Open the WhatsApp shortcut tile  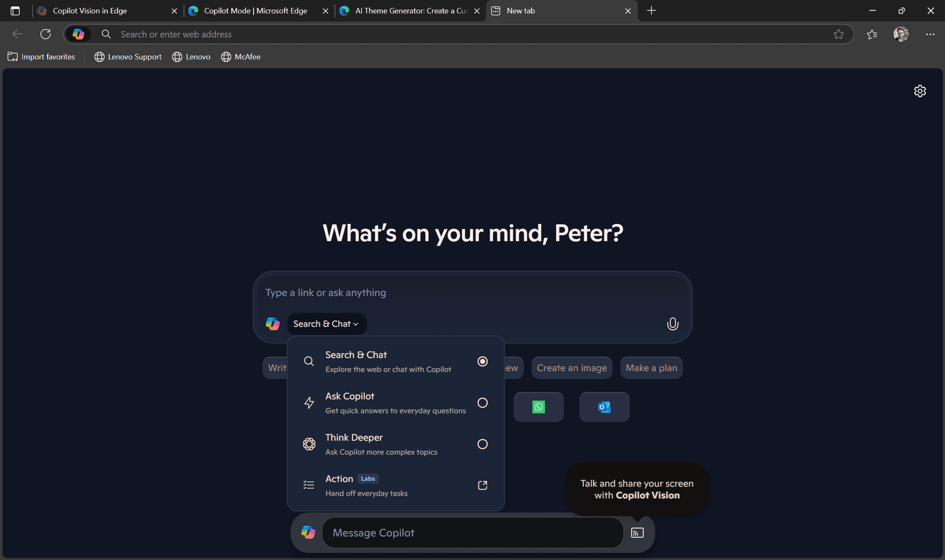538,407
